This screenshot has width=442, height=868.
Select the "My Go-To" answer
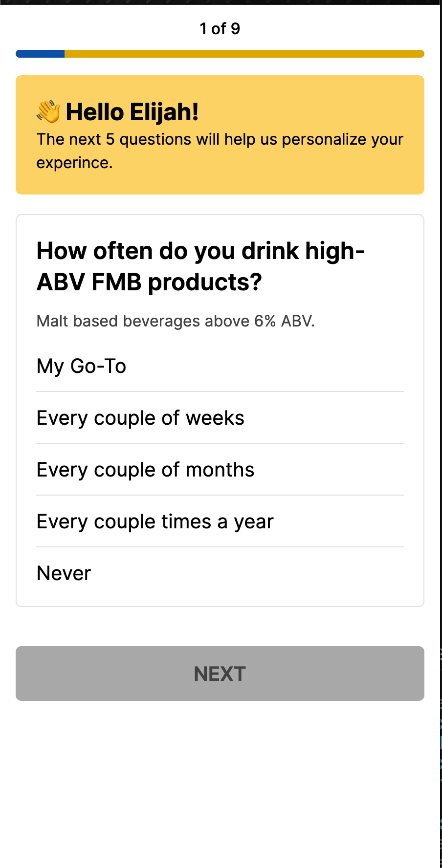[x=82, y=366]
